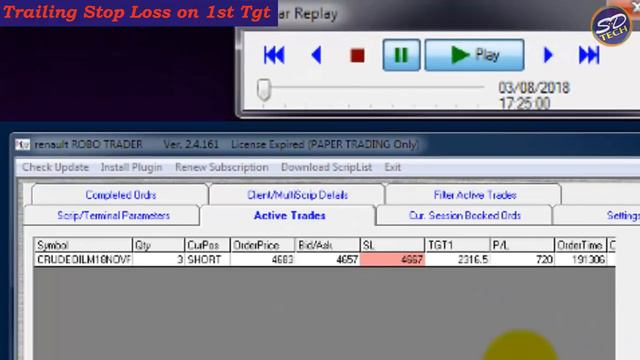Click the Play button
The height and width of the screenshot is (360, 640).
[x=474, y=55]
